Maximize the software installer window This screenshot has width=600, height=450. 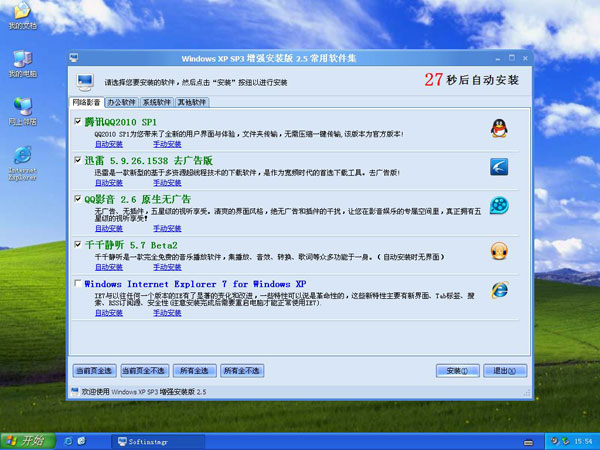512,58
